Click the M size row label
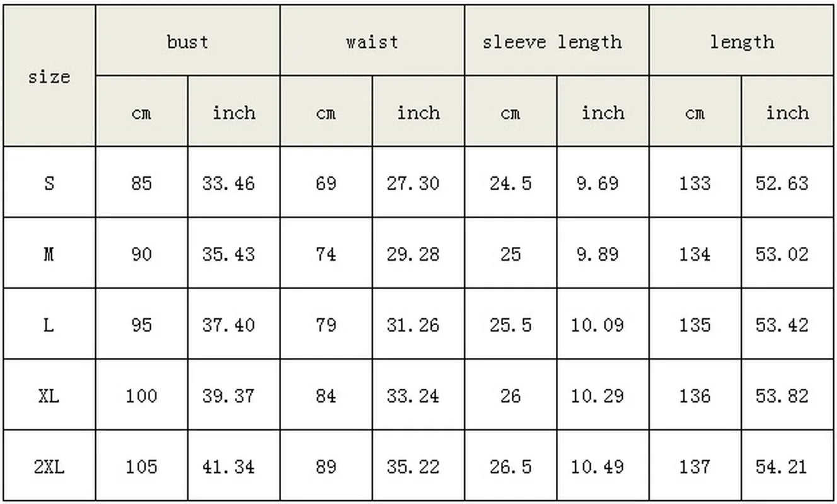 pyautogui.click(x=49, y=254)
